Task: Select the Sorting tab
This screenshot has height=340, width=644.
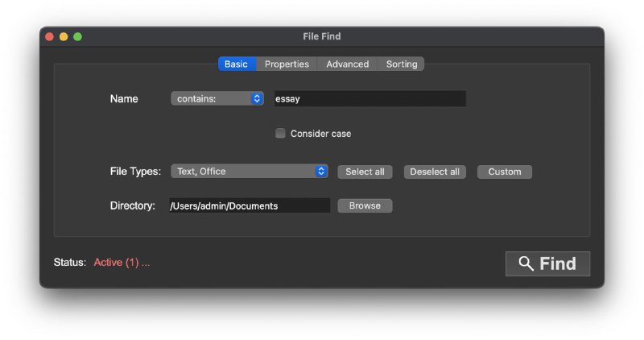Action: pyautogui.click(x=402, y=64)
